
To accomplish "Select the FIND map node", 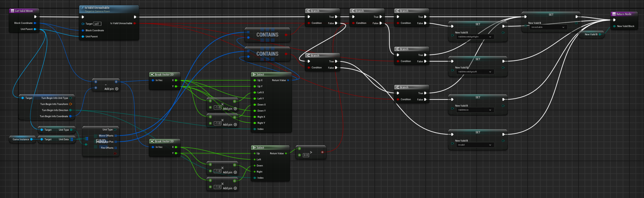I will tap(101, 141).
